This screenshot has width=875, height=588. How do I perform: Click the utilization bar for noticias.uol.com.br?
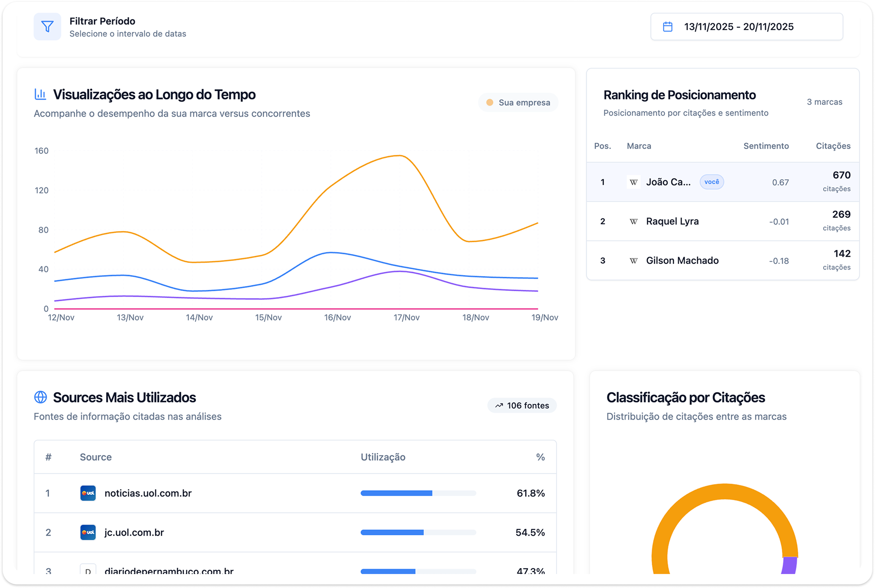pyautogui.click(x=419, y=493)
